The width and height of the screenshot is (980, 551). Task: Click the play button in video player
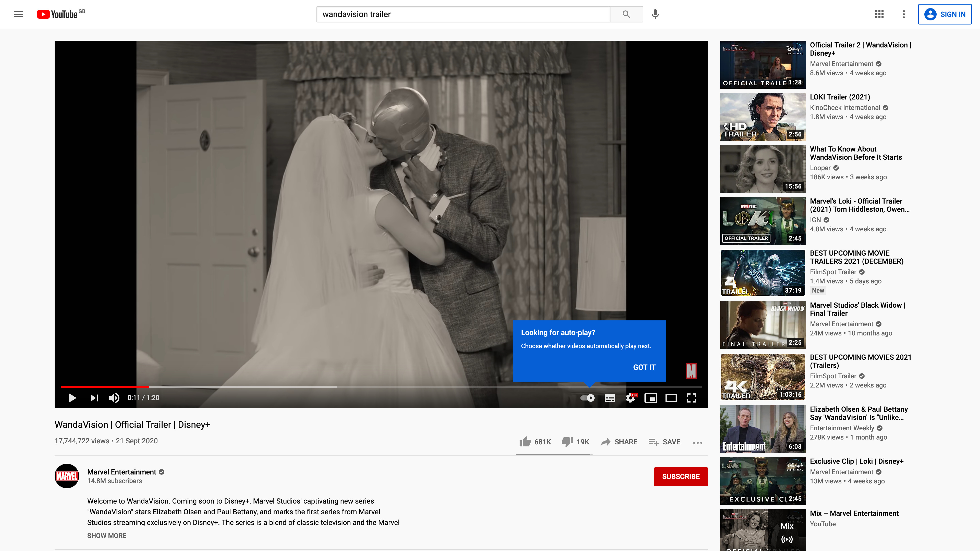[x=72, y=398]
